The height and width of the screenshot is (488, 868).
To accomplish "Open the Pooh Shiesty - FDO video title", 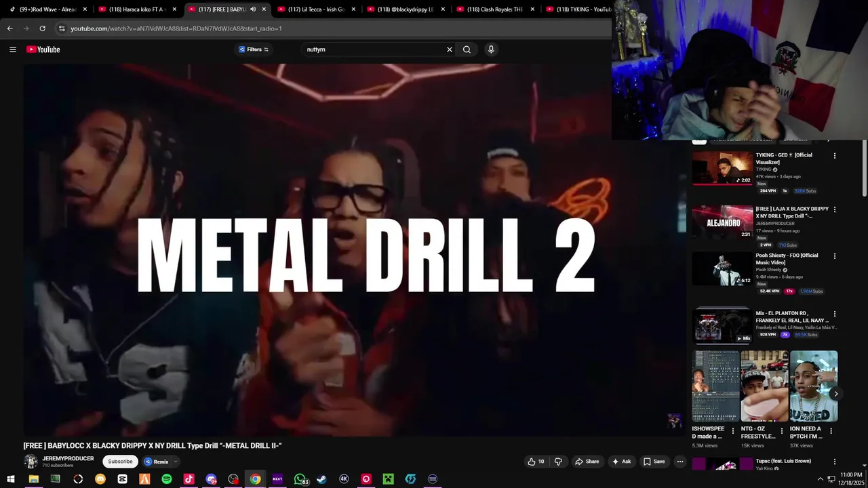I will tap(787, 259).
